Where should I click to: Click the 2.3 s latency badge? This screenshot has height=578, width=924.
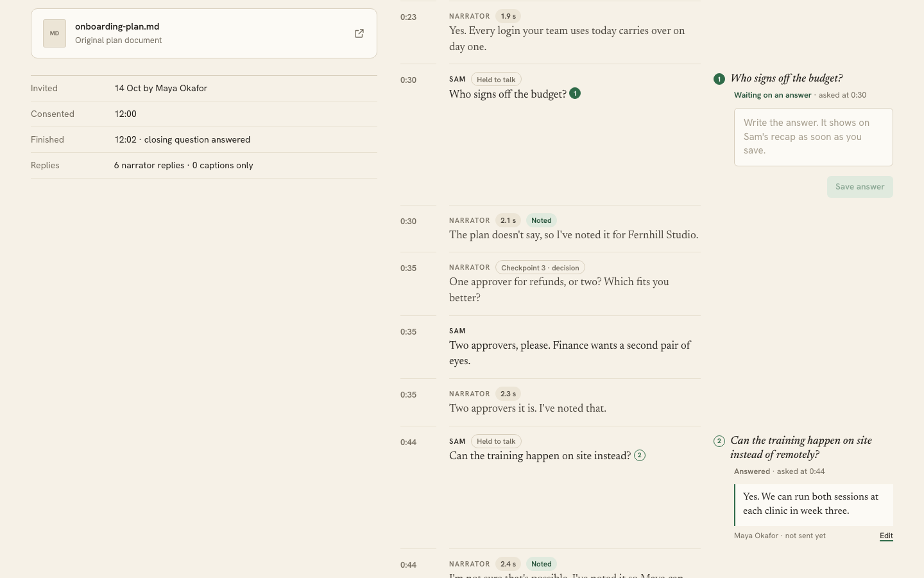pos(508,394)
